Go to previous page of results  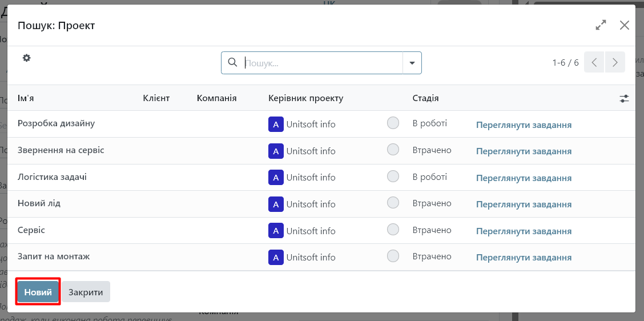click(x=594, y=62)
